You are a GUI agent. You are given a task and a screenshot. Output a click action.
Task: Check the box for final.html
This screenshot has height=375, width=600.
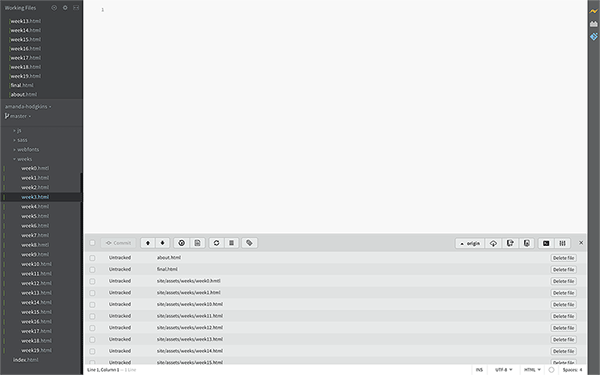tap(92, 269)
